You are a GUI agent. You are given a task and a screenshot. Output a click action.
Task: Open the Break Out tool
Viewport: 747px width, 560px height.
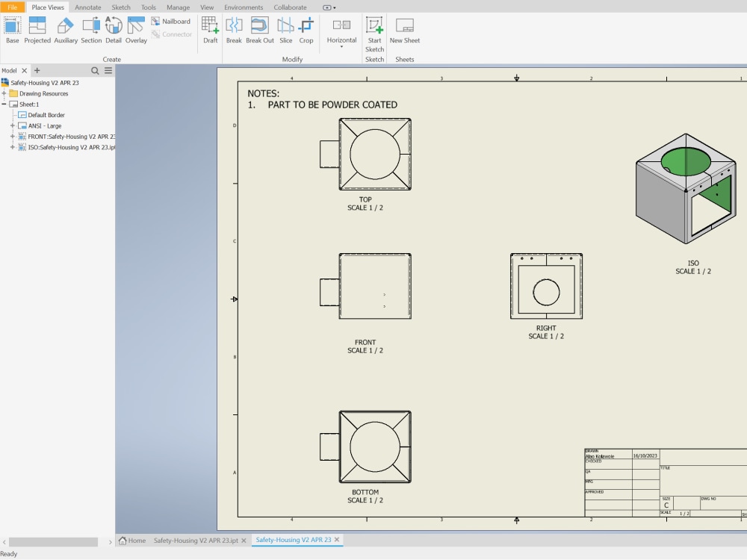(x=259, y=30)
